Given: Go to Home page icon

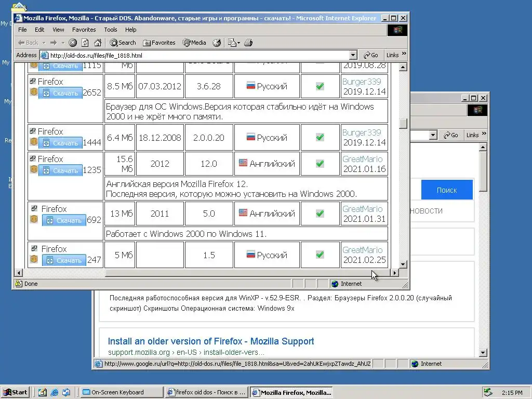Looking at the screenshot, I should 98,43.
